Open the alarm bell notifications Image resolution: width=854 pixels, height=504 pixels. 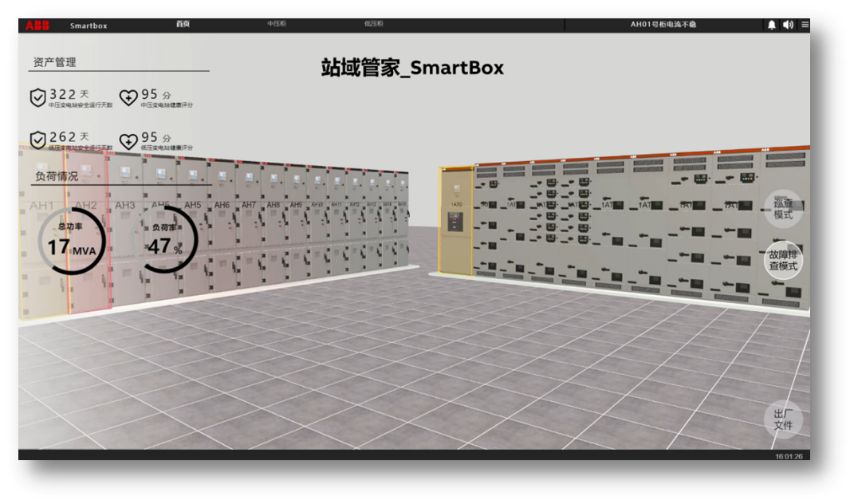[771, 25]
